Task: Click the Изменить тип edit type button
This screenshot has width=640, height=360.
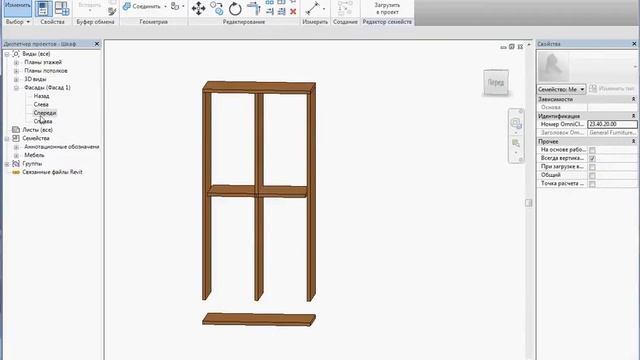Action: [612, 89]
